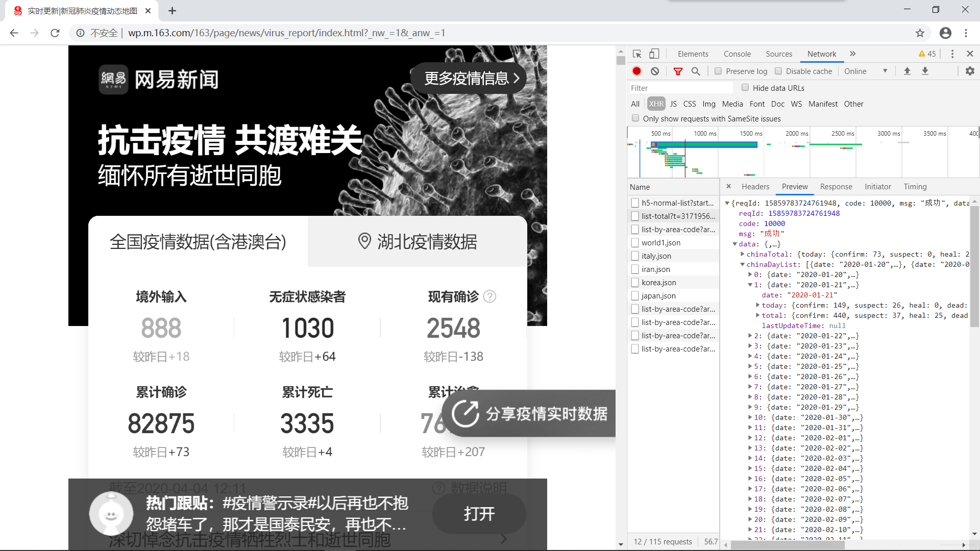Export network log as HAR file
Screen dimensions: 980x551
(x=925, y=71)
